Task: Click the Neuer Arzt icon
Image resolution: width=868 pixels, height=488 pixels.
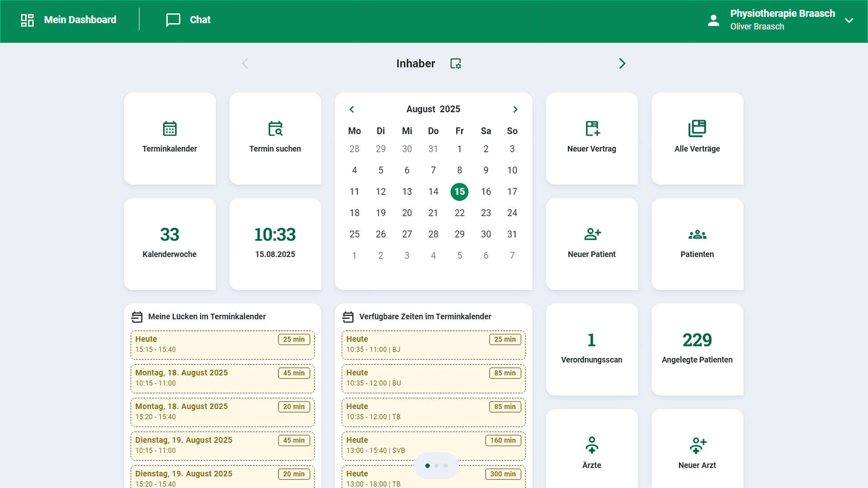Action: click(697, 445)
